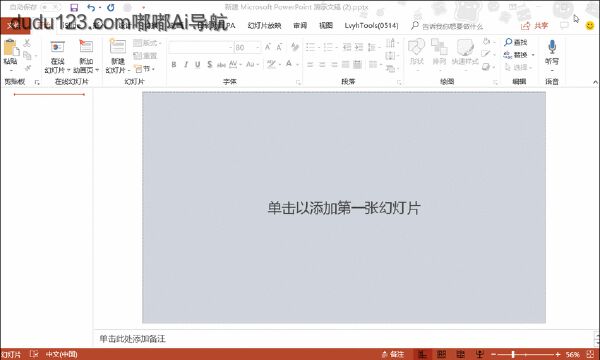Click the Dictate (听写) microphone icon

click(552, 47)
